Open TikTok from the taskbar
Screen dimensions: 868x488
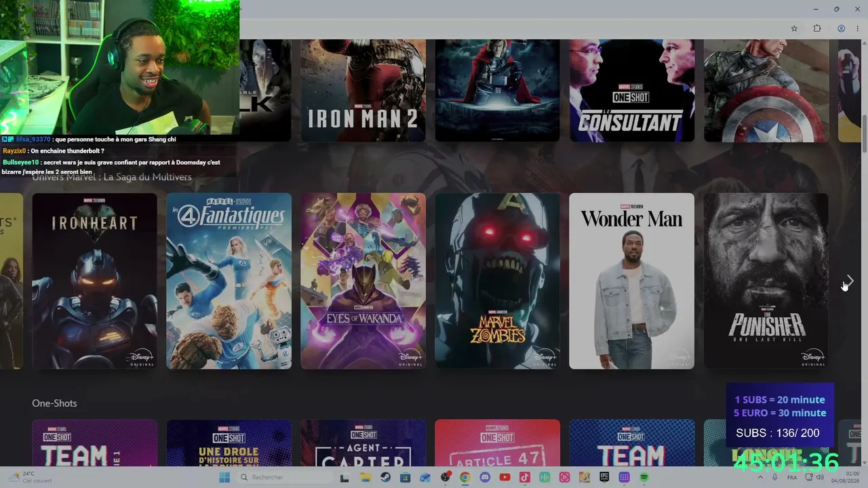click(x=524, y=477)
